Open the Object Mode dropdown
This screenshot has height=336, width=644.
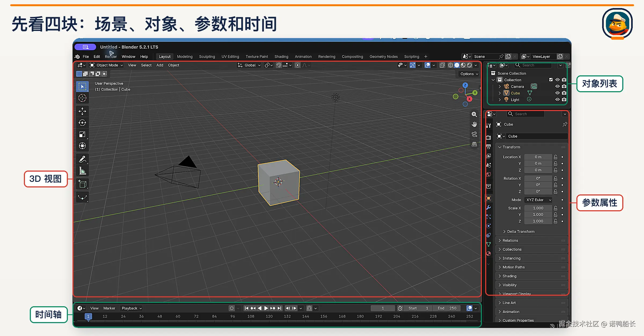106,65
